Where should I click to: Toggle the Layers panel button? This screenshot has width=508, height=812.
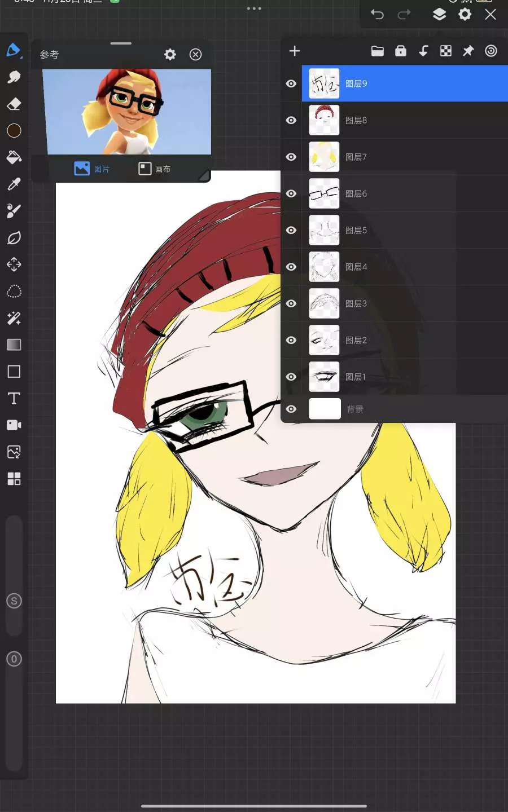click(439, 15)
